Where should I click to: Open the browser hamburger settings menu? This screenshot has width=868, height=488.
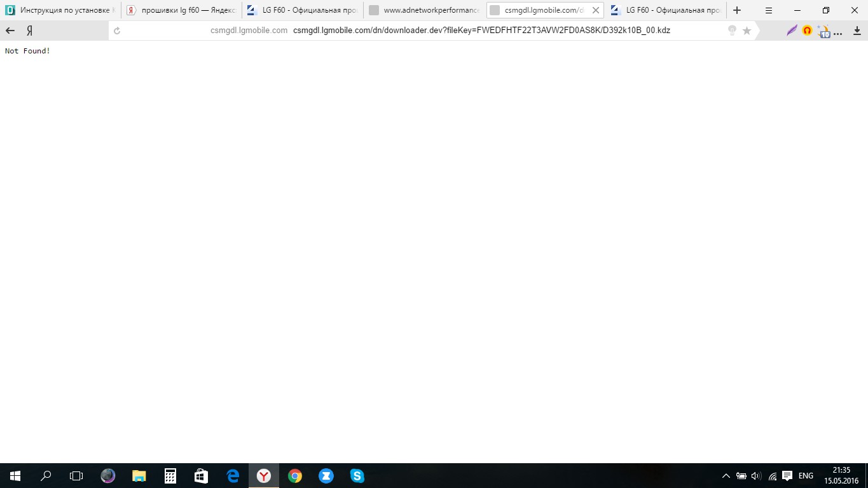tap(769, 10)
